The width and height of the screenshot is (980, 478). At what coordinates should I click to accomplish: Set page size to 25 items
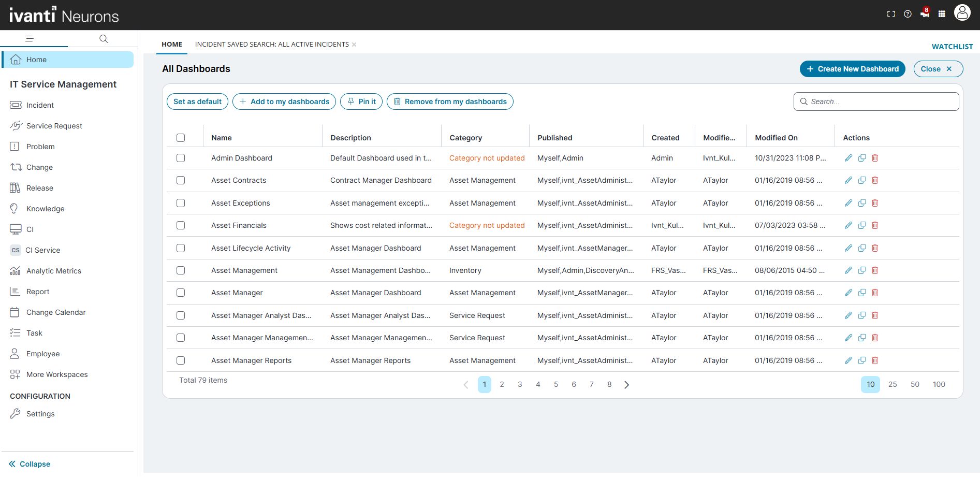(893, 384)
